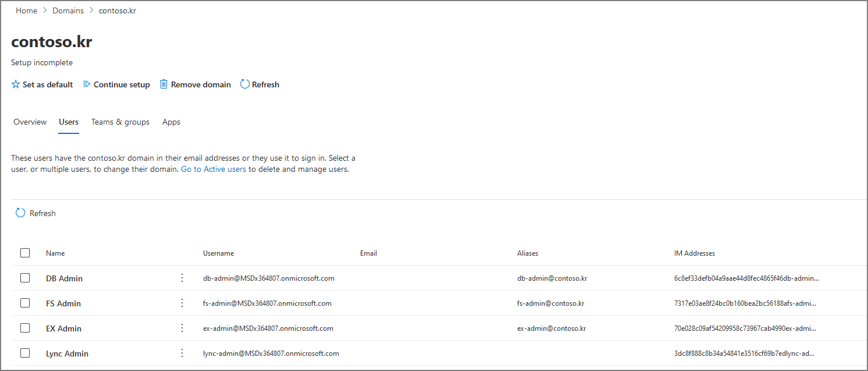868x371 pixels.
Task: Click the Aliases column header
Action: [x=528, y=253]
